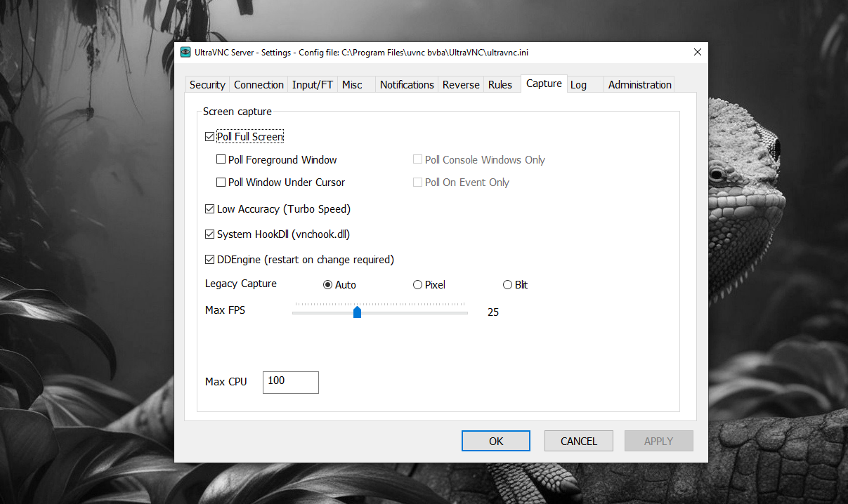
Task: Enable Poll Window Under Cursor
Action: (221, 183)
